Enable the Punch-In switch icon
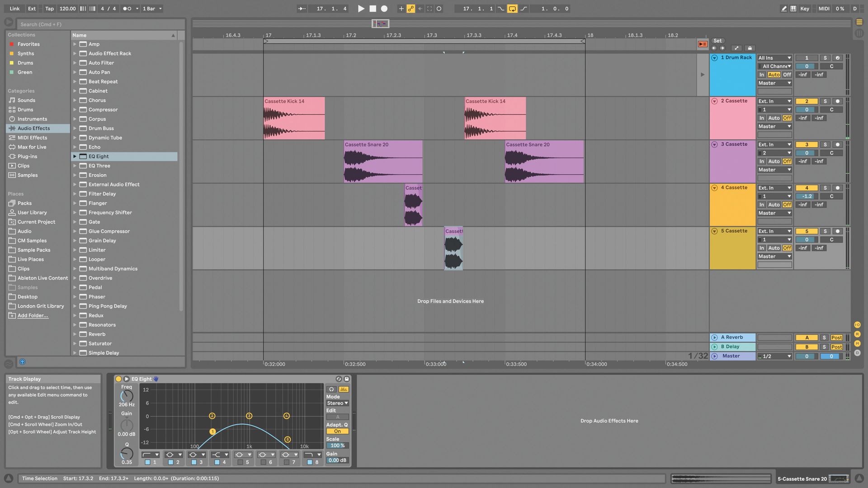The image size is (868, 488). point(500,8)
